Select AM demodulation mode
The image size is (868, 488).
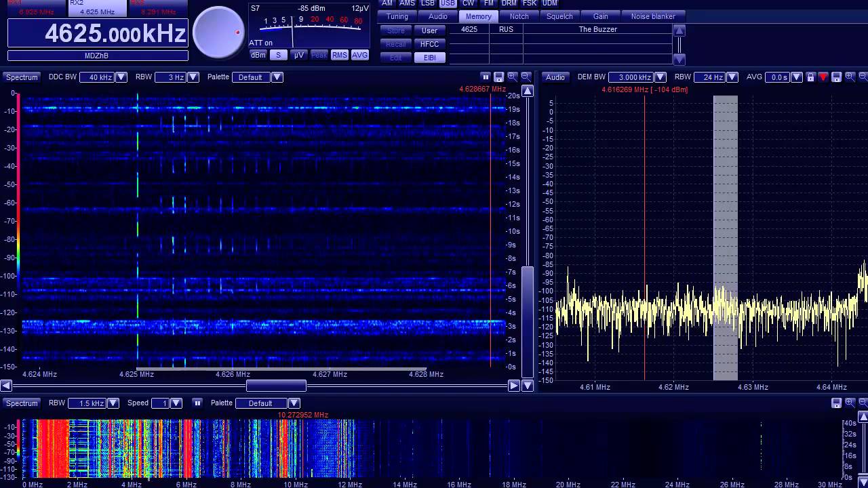click(387, 3)
